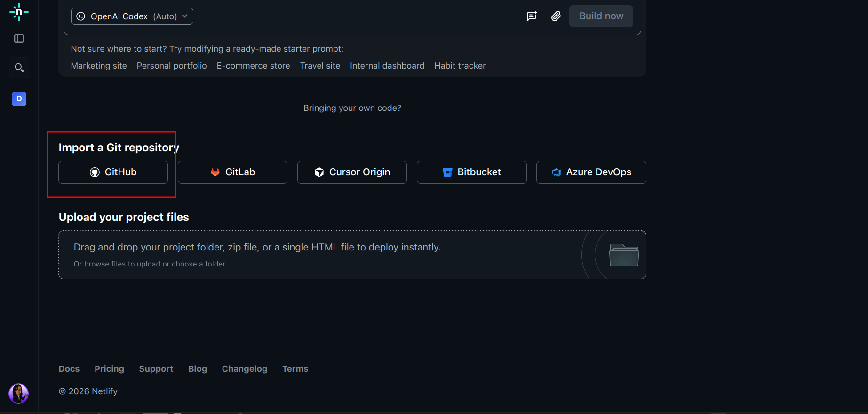This screenshot has height=414, width=868.
Task: Import a repository from Bitbucket
Action: [471, 172]
